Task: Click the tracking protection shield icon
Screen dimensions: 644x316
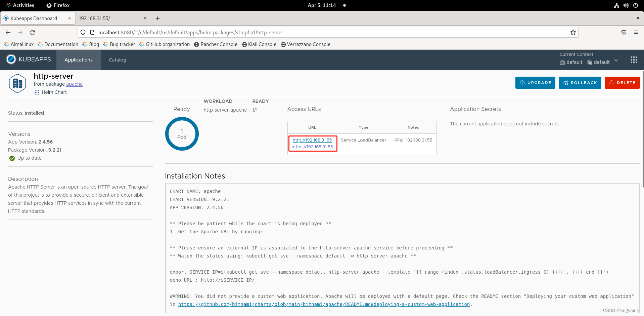Action: coord(83,33)
